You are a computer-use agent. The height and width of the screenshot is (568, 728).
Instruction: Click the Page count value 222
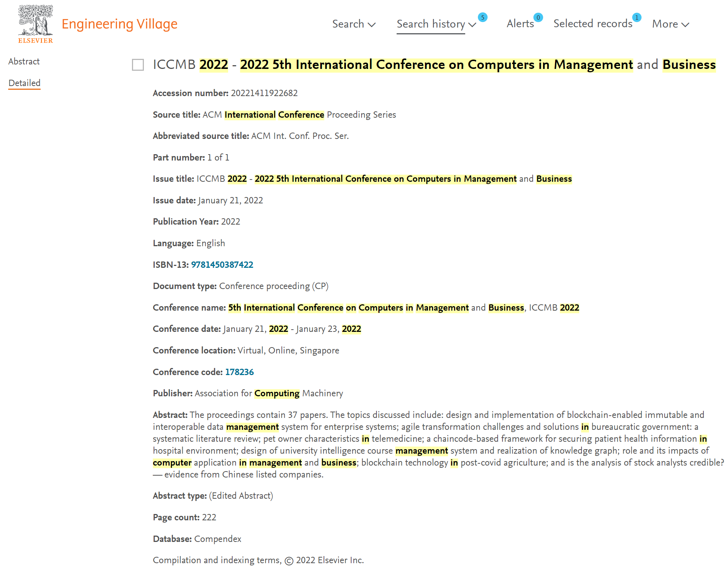[x=209, y=517]
